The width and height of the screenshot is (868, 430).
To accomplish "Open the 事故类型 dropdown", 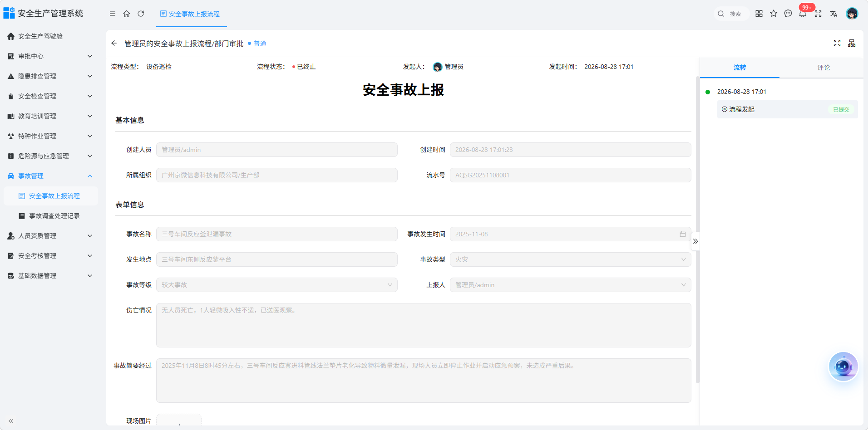I will click(x=570, y=259).
